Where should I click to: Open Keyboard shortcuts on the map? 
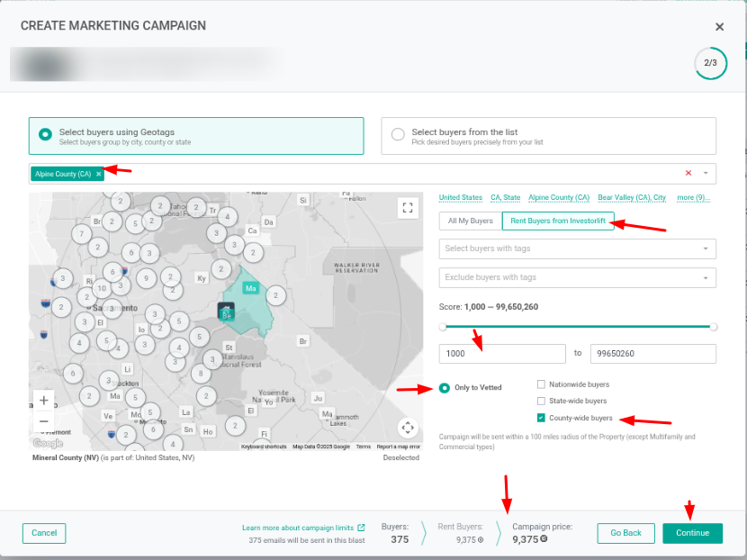click(x=264, y=447)
